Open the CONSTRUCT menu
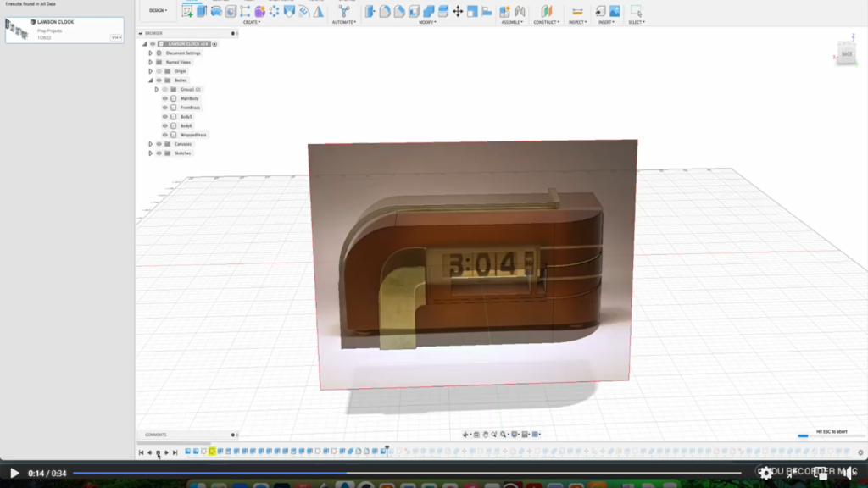The height and width of the screenshot is (488, 868). tap(546, 22)
